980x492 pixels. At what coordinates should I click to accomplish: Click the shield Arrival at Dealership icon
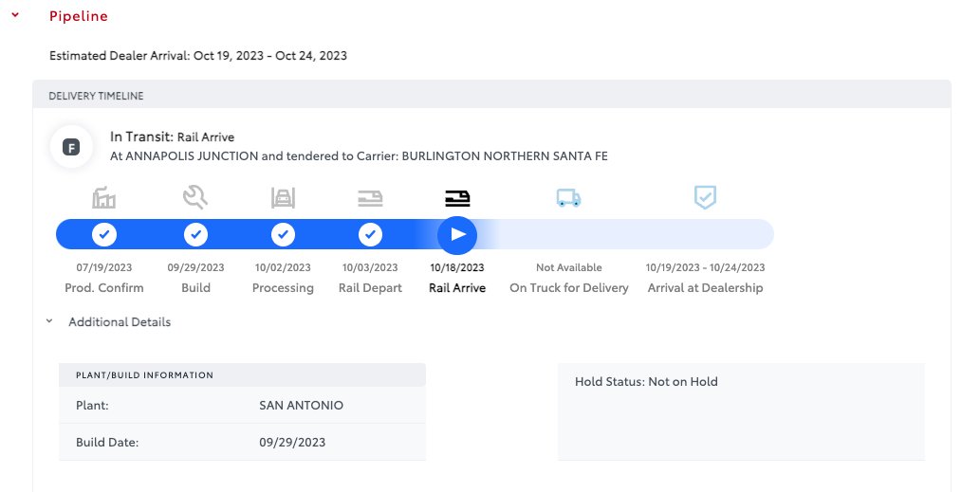click(705, 197)
